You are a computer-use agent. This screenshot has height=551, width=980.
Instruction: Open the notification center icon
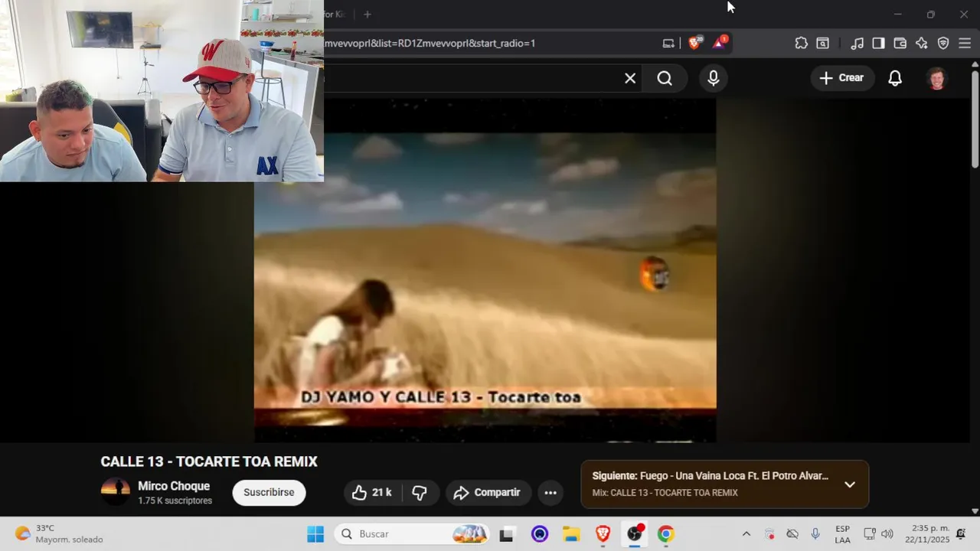[x=961, y=534]
